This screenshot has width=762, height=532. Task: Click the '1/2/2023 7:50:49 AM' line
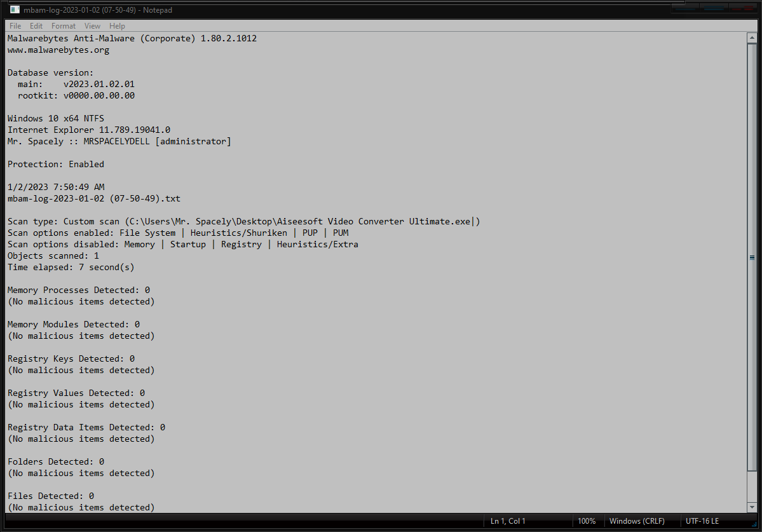55,187
